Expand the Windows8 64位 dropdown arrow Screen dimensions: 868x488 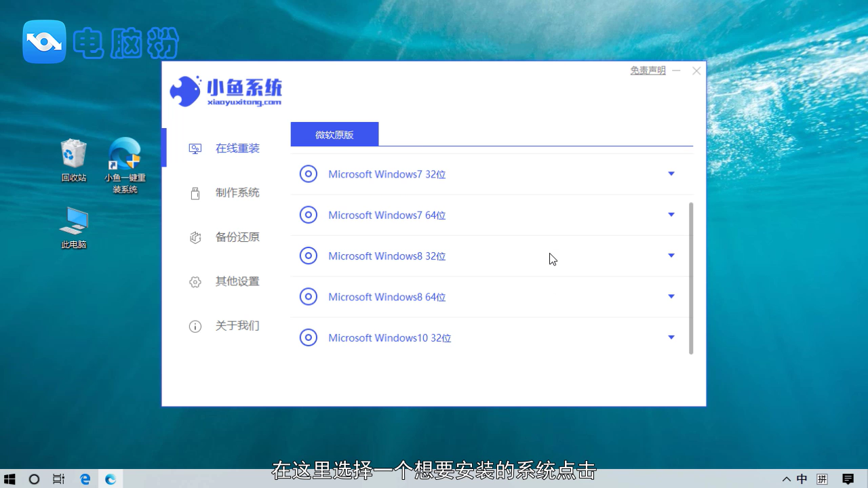point(671,296)
